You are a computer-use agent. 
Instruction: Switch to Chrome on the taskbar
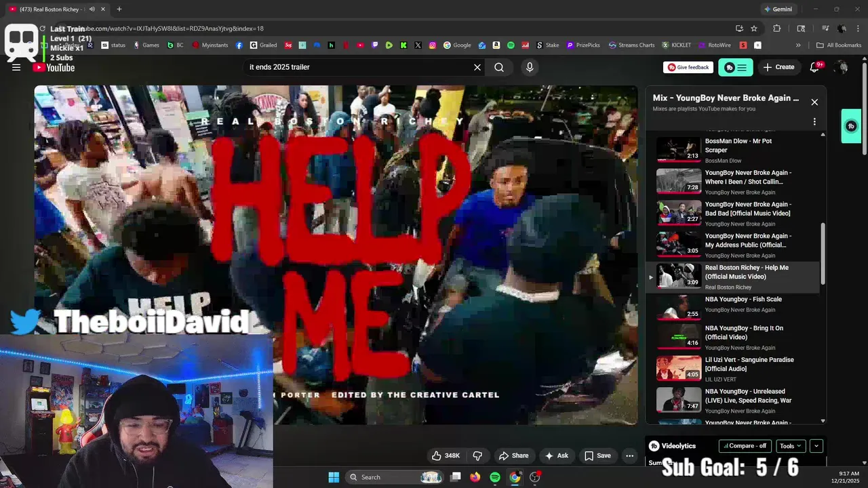point(515,477)
